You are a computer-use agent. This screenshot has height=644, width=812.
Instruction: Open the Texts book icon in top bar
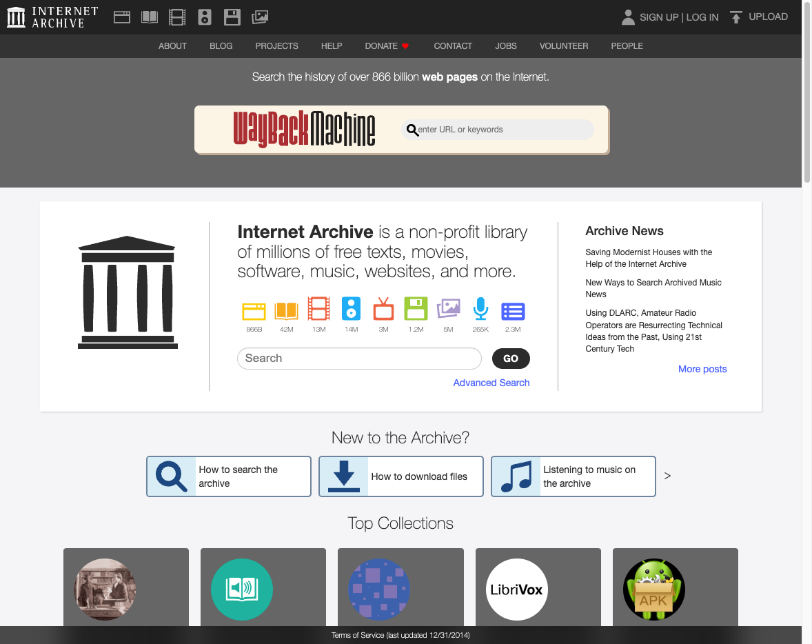[150, 17]
